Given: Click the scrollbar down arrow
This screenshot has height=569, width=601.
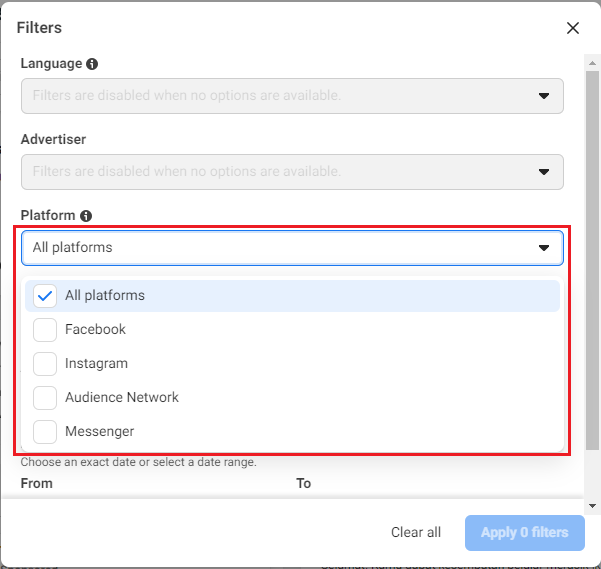Looking at the screenshot, I should (592, 506).
